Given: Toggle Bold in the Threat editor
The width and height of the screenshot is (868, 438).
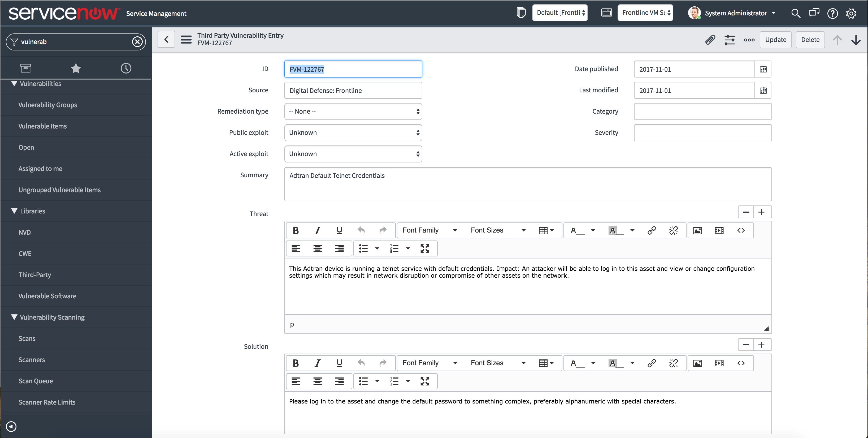Looking at the screenshot, I should 296,230.
